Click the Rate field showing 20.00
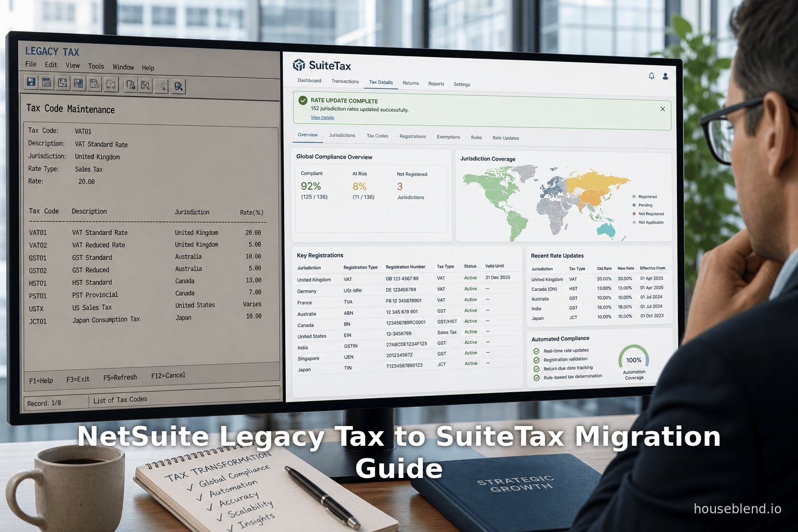Image resolution: width=798 pixels, height=532 pixels. 87,182
